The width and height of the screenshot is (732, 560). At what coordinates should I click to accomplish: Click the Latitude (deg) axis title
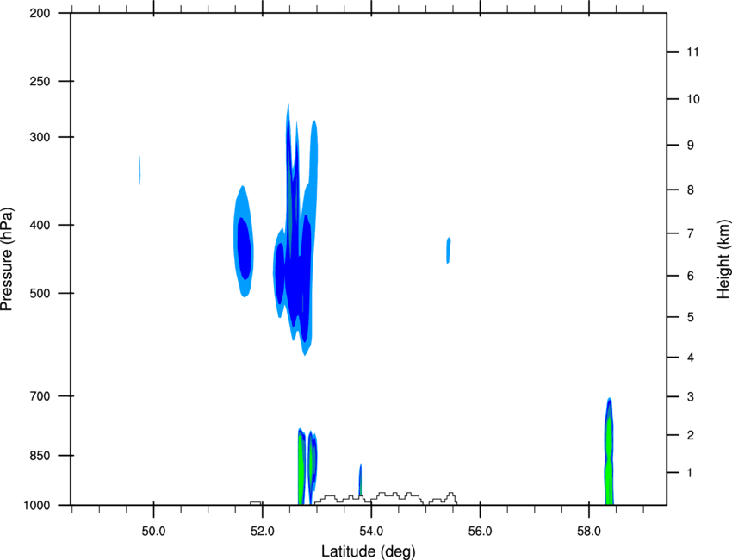(x=368, y=551)
